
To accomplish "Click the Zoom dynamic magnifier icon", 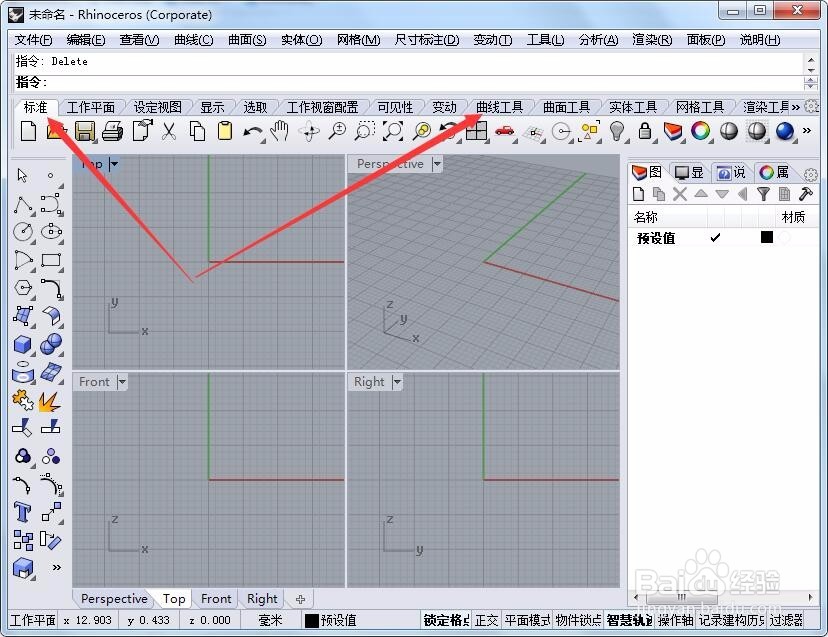I will 337,131.
